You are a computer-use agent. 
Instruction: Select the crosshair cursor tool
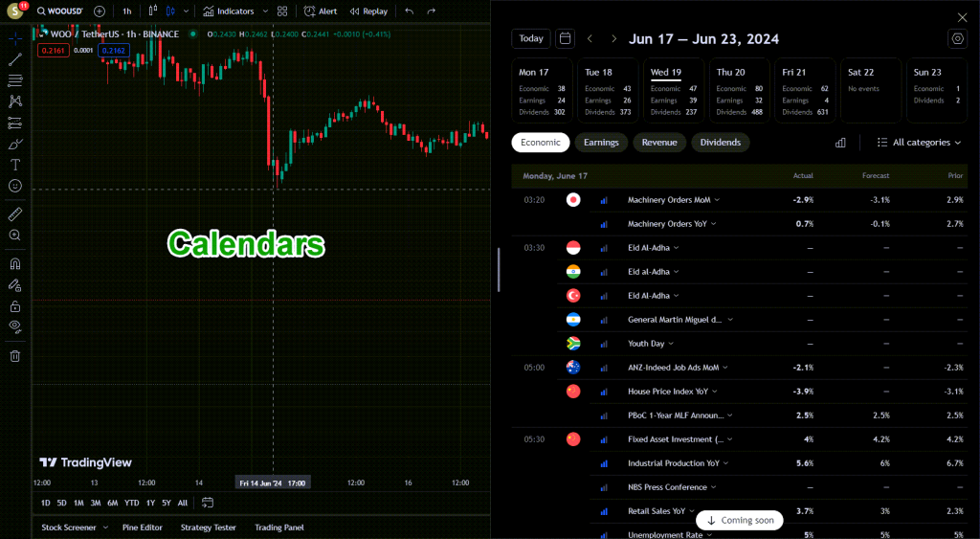[15, 38]
